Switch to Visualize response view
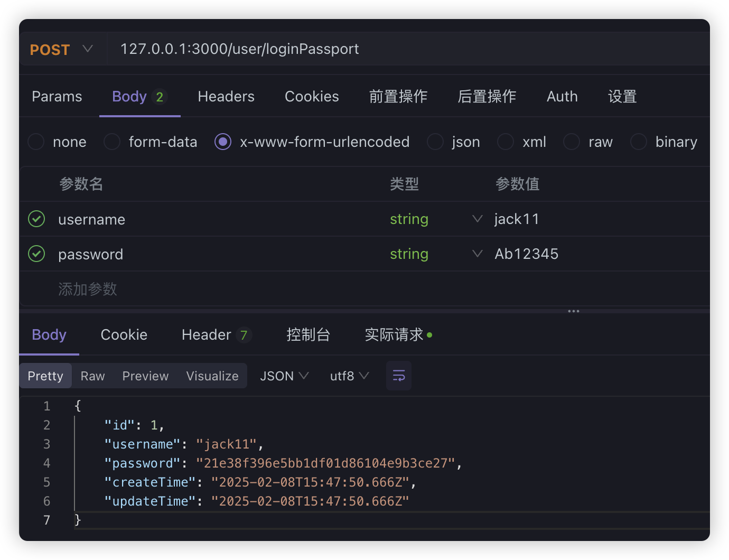 (x=212, y=376)
